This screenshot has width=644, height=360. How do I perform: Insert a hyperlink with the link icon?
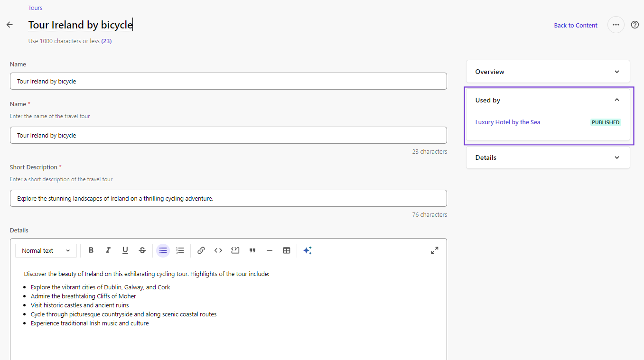click(x=201, y=250)
